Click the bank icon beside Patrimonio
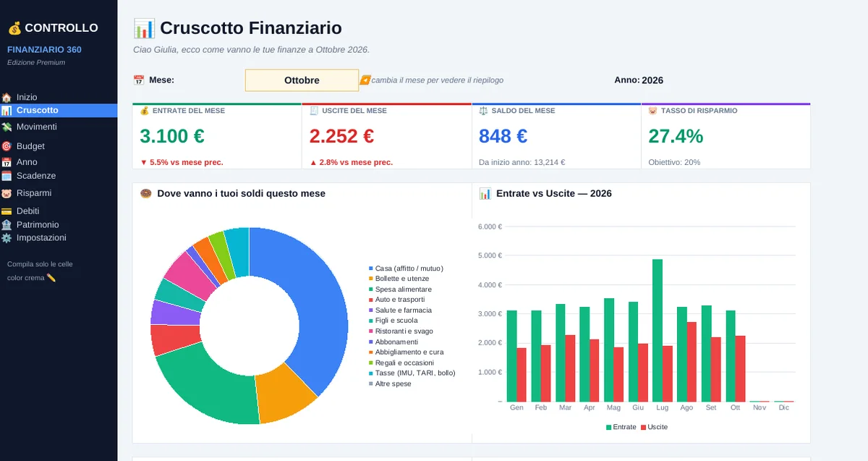 pyautogui.click(x=7, y=225)
